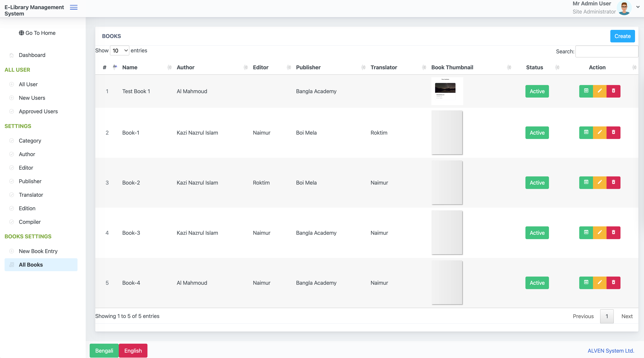View details of Book-3
This screenshot has width=644, height=358.
pos(586,233)
